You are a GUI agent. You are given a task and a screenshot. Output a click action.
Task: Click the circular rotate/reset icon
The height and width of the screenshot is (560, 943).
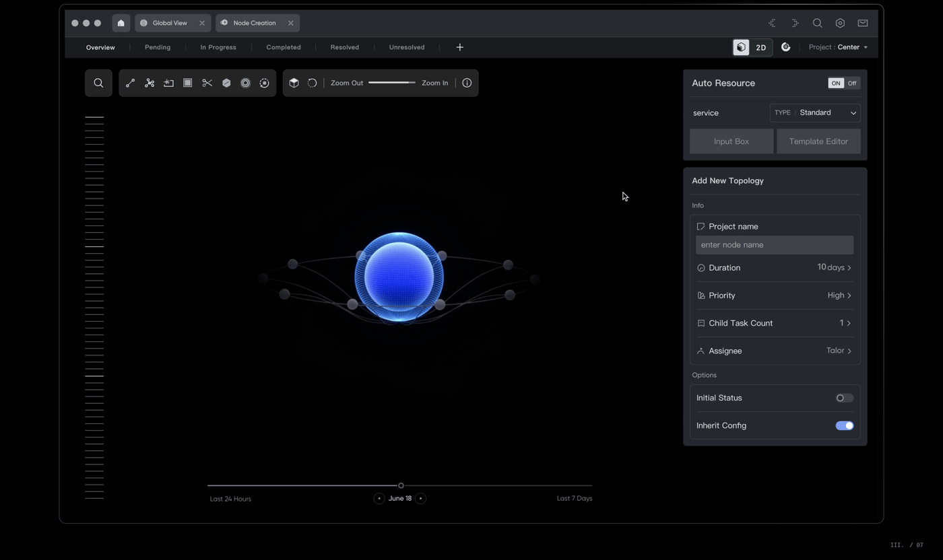pos(312,83)
